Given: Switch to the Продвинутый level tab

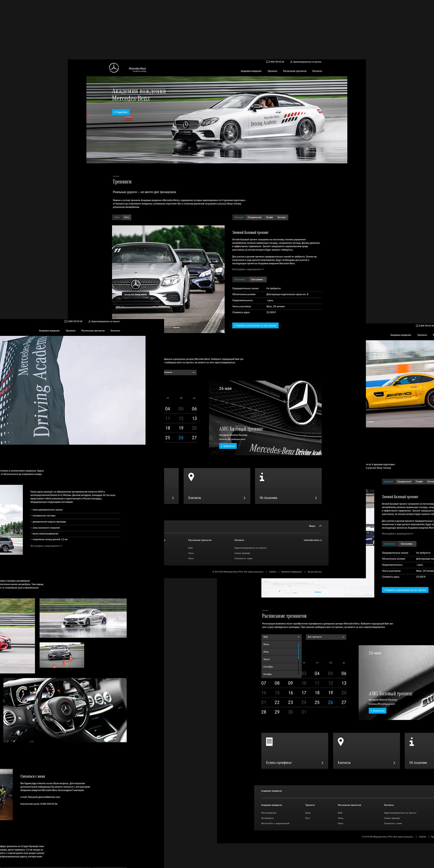Looking at the screenshot, I should [x=254, y=217].
